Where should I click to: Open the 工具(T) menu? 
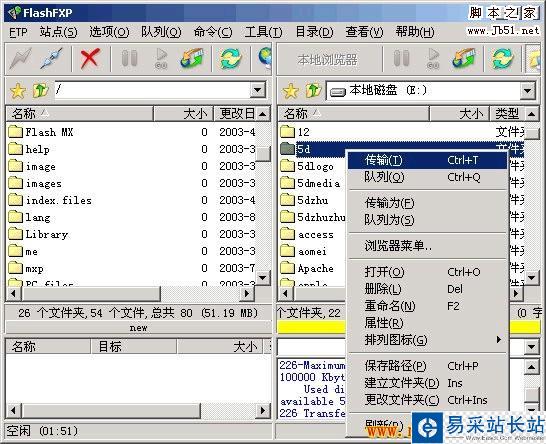click(x=264, y=32)
